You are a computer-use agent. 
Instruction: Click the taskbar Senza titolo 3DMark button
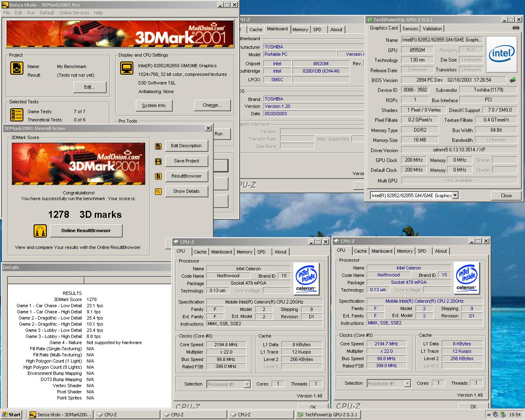61,415
